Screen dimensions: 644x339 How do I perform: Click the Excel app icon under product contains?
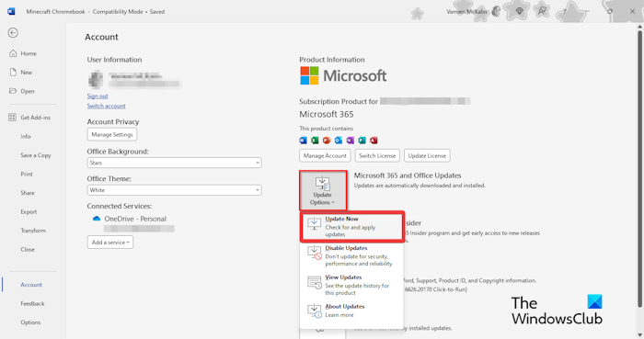click(315, 141)
